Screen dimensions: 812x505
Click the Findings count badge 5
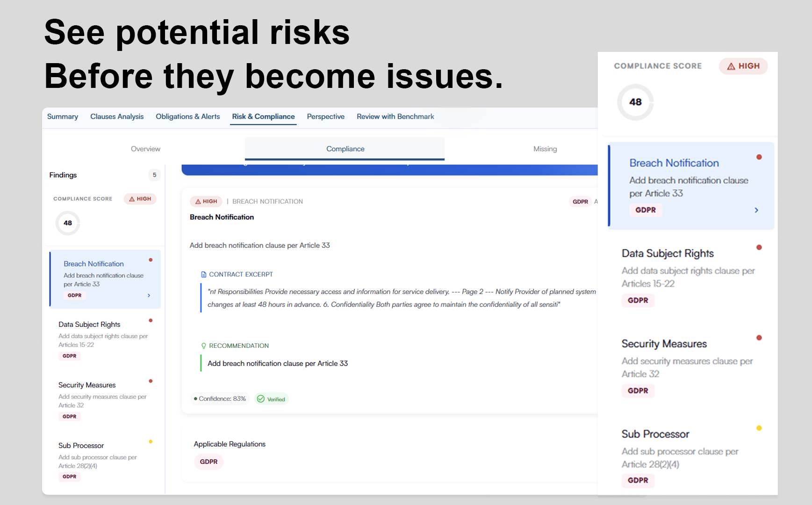point(155,175)
